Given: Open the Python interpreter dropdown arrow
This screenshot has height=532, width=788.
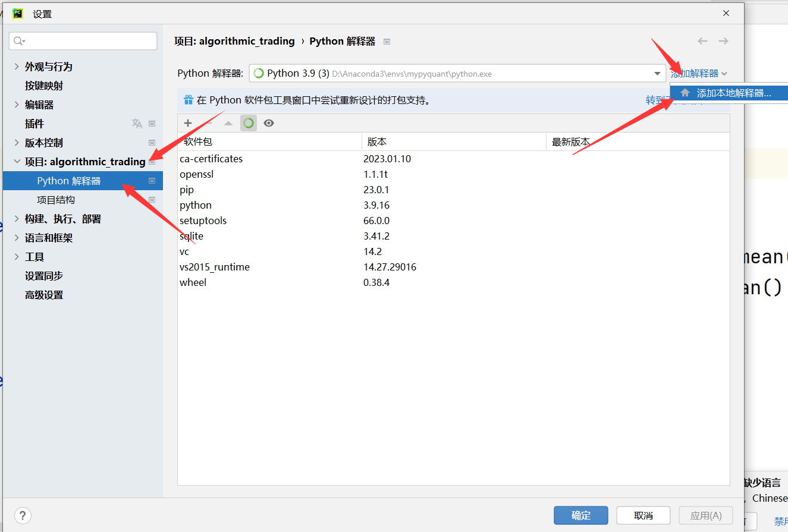Looking at the screenshot, I should pos(657,74).
